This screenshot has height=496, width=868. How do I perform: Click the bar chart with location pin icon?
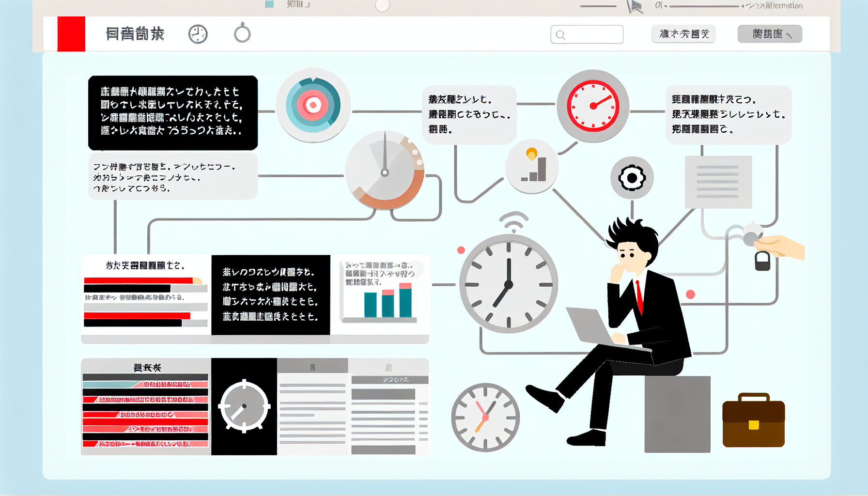532,167
